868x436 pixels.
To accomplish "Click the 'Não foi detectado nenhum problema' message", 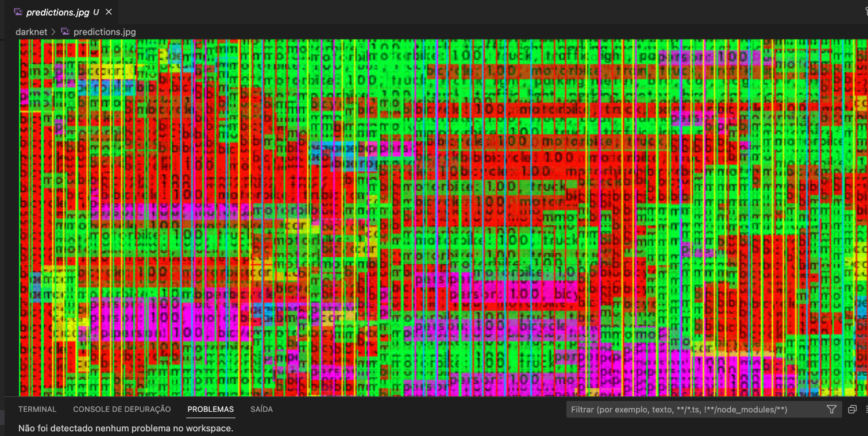I will coord(126,428).
